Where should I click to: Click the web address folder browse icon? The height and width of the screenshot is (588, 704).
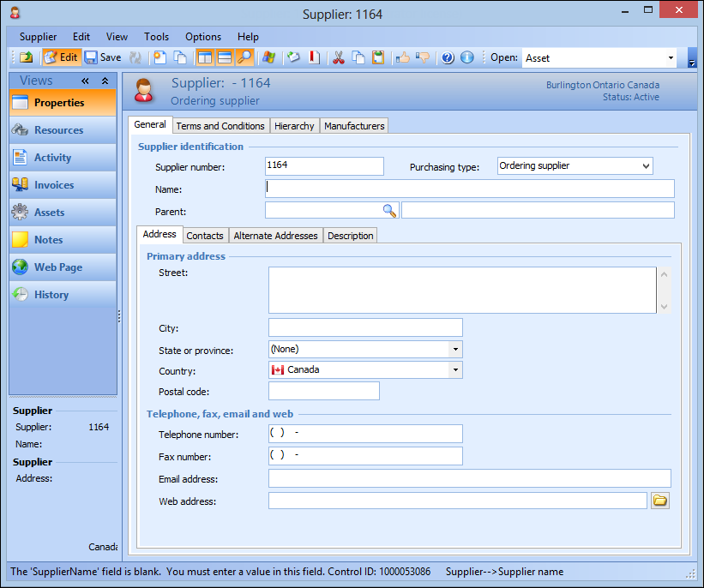click(659, 501)
